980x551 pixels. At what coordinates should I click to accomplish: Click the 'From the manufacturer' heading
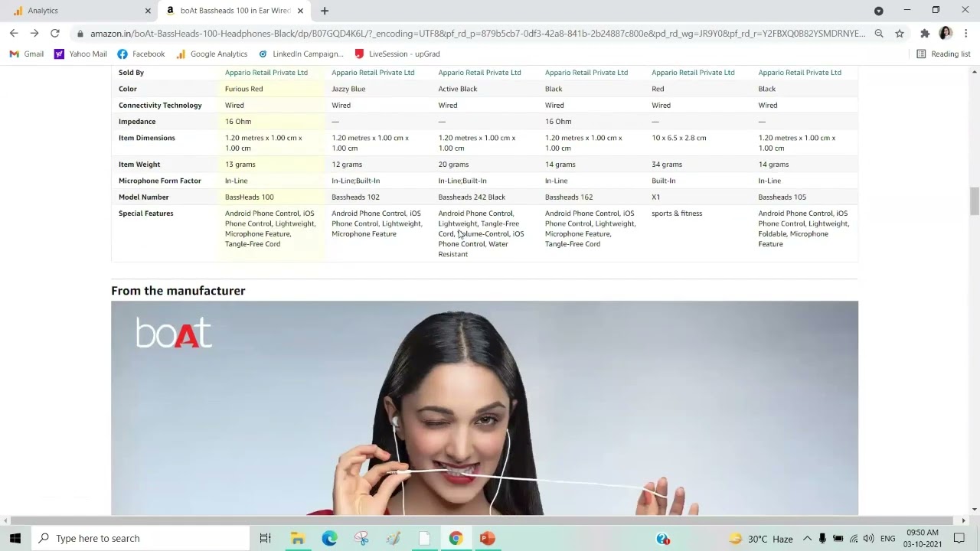pos(178,291)
